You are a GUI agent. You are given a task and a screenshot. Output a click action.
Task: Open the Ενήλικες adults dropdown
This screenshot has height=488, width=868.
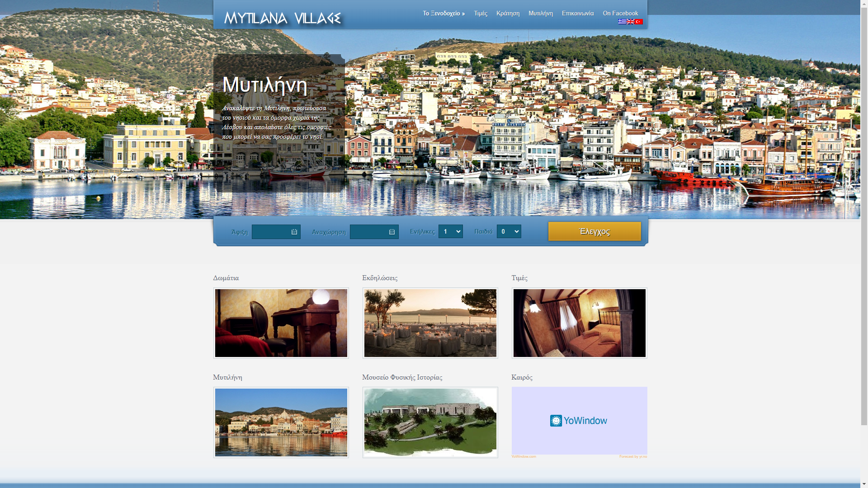tap(450, 232)
